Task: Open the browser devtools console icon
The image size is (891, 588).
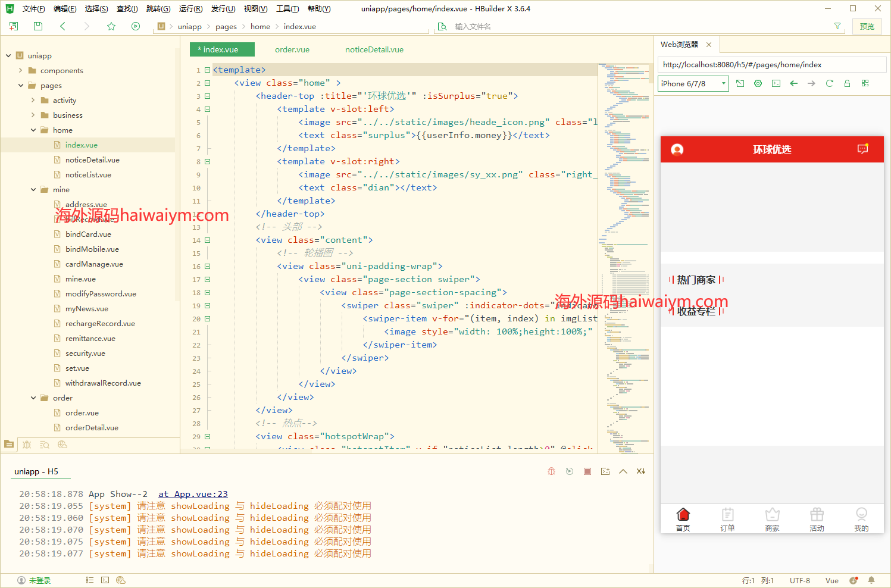Action: pyautogui.click(x=776, y=83)
